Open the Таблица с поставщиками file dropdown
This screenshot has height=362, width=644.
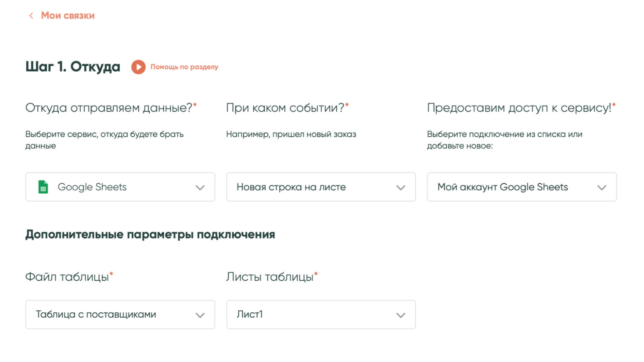(x=111, y=314)
